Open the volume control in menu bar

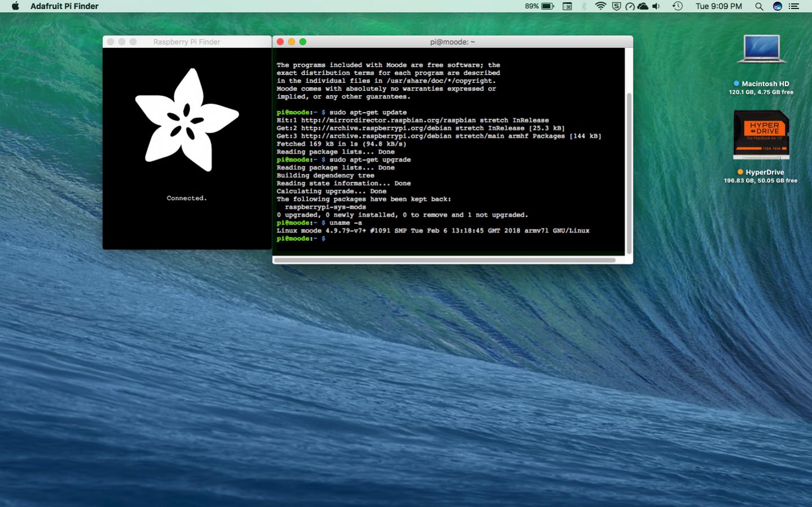click(656, 6)
